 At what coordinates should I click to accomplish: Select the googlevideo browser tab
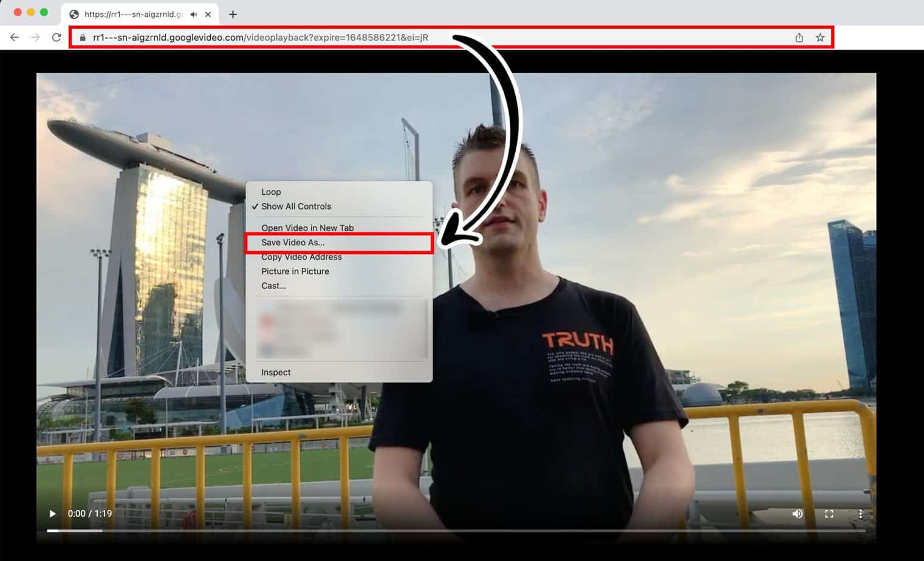pos(139,14)
